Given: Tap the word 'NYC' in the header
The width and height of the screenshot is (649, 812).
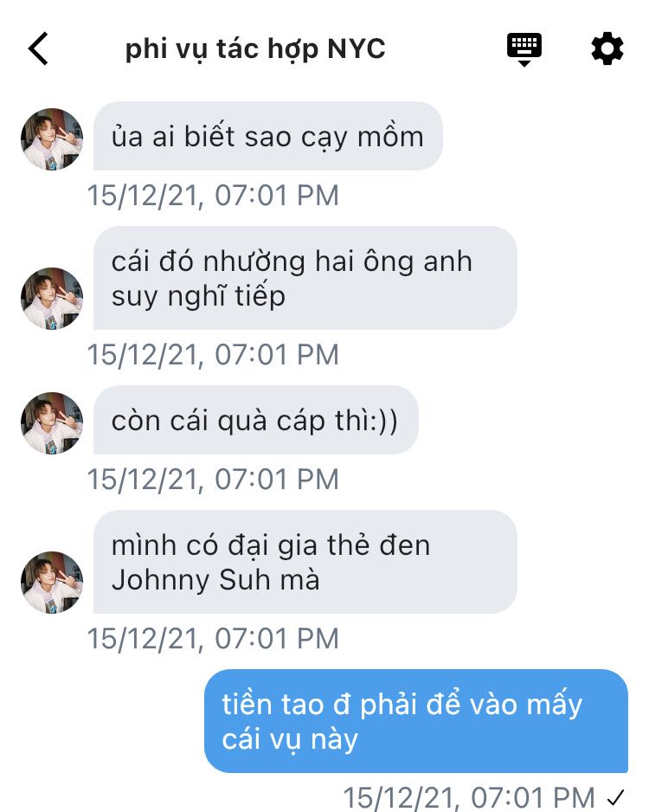Looking at the screenshot, I should [356, 48].
